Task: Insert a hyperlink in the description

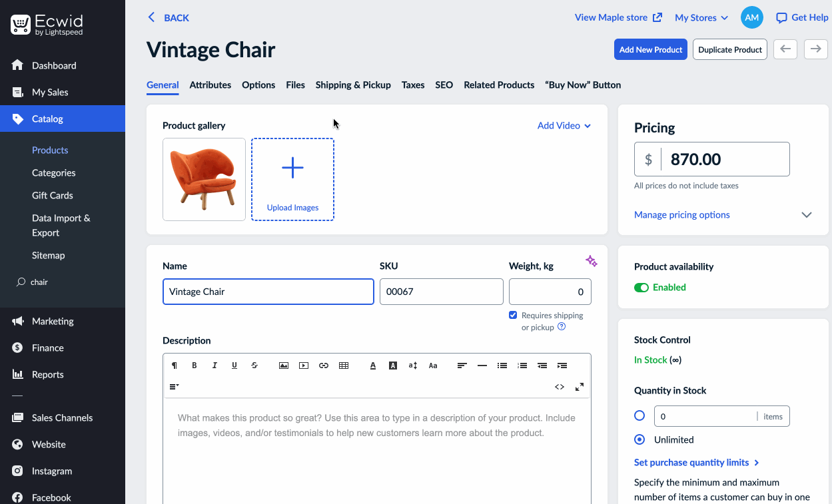Action: pyautogui.click(x=324, y=366)
